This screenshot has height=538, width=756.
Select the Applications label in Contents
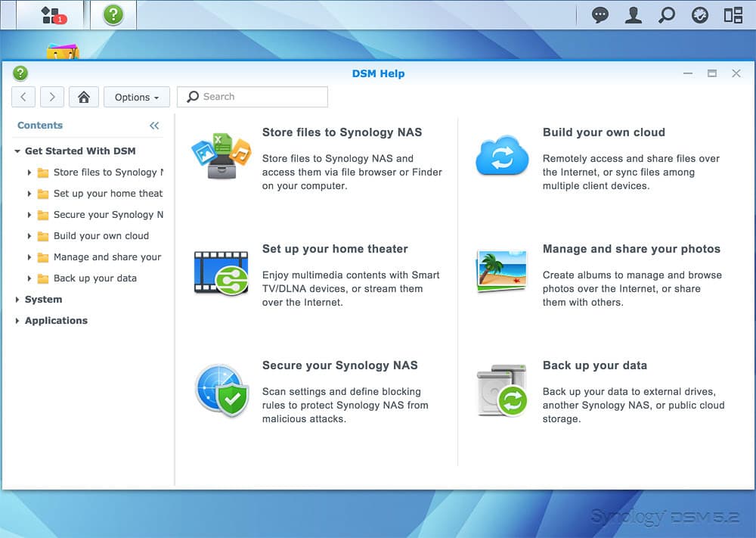[x=57, y=321]
